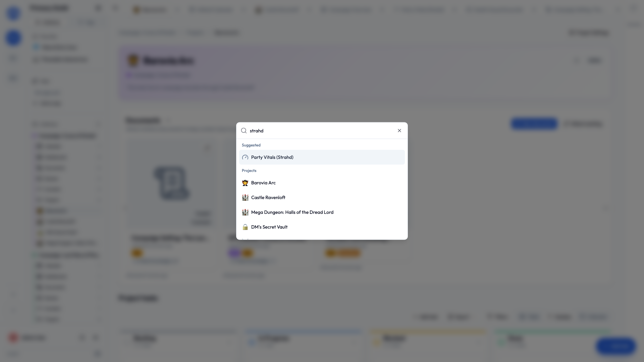The width and height of the screenshot is (644, 362).
Task: Click the search field containing 'strahd'
Action: pos(322,131)
